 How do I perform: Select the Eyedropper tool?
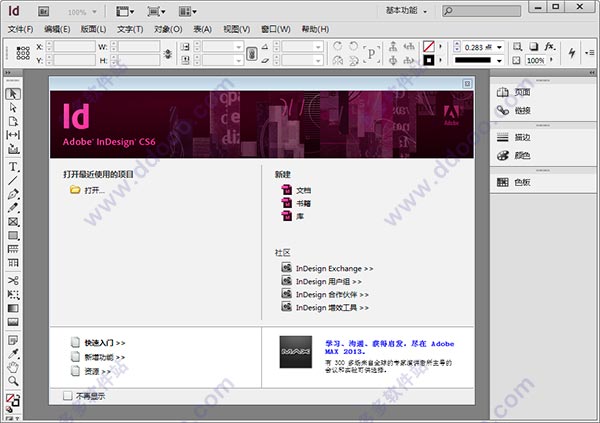pyautogui.click(x=13, y=354)
